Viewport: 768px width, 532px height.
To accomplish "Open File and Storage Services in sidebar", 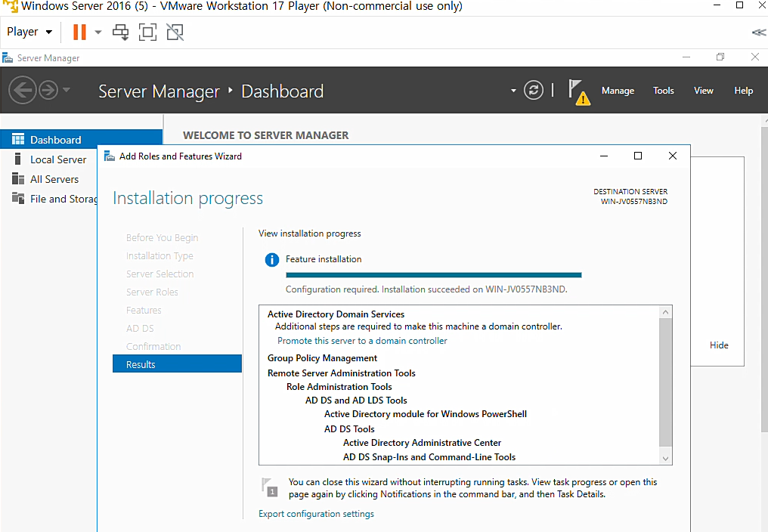I will [63, 199].
